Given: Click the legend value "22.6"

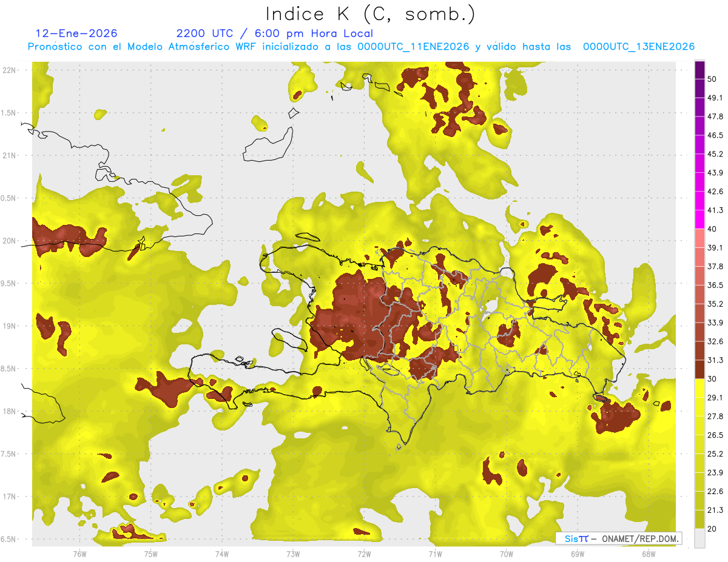Looking at the screenshot, I should pyautogui.click(x=715, y=491).
